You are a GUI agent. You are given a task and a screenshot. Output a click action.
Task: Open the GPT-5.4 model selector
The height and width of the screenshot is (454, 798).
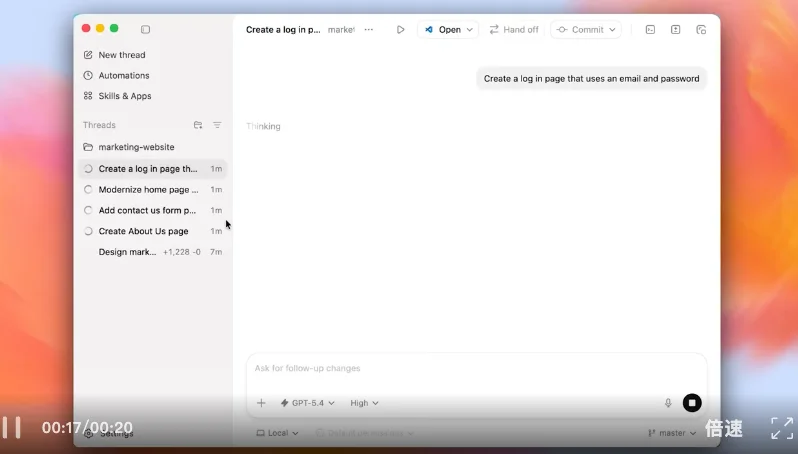[x=307, y=403]
